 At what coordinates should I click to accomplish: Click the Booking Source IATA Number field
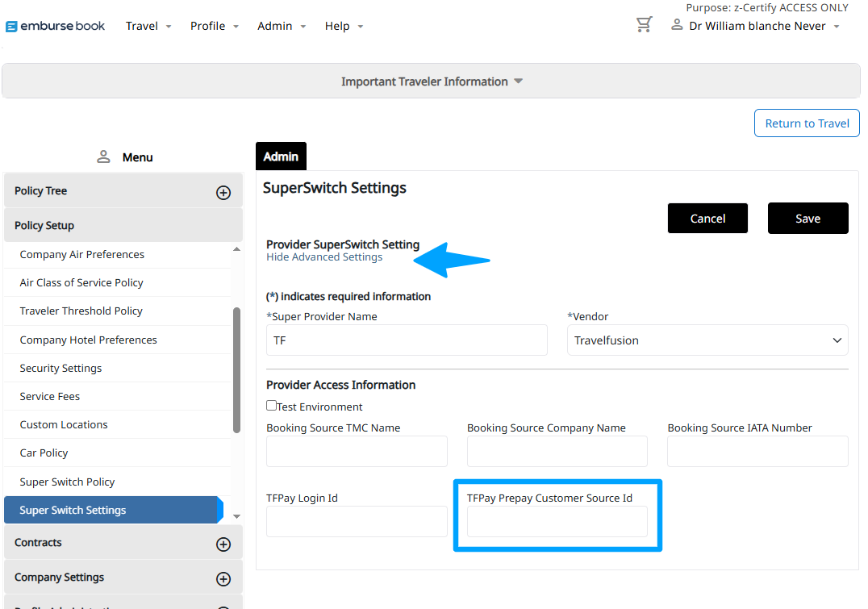(757, 451)
